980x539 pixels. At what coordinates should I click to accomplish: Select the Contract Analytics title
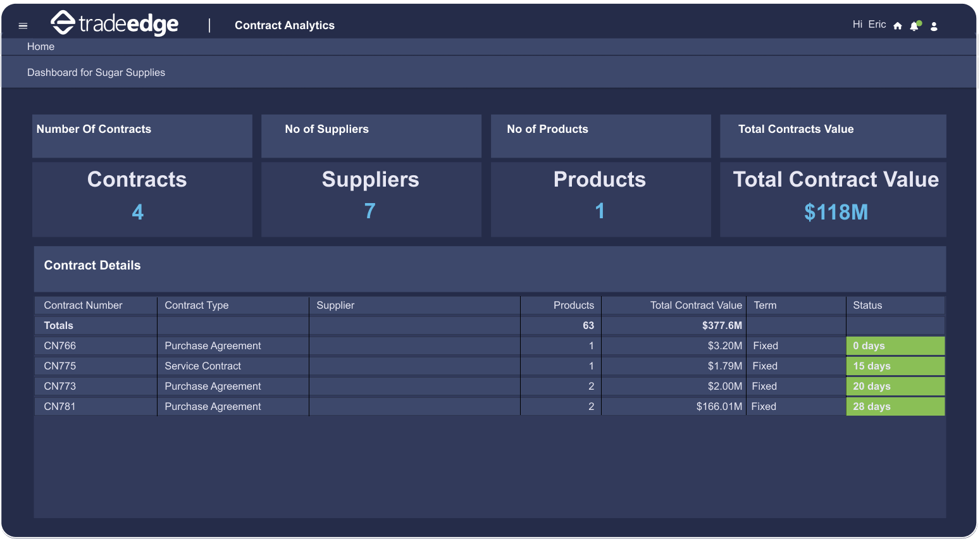pyautogui.click(x=284, y=25)
